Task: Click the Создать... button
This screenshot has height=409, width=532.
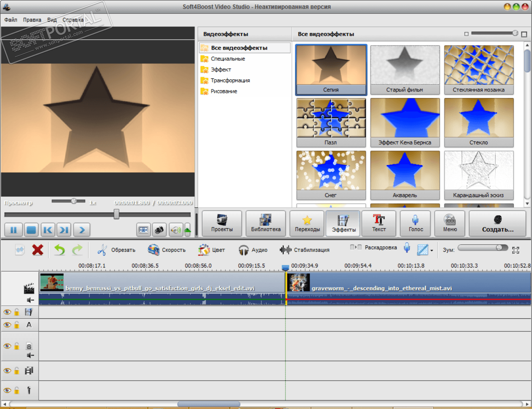Action: pos(497,223)
